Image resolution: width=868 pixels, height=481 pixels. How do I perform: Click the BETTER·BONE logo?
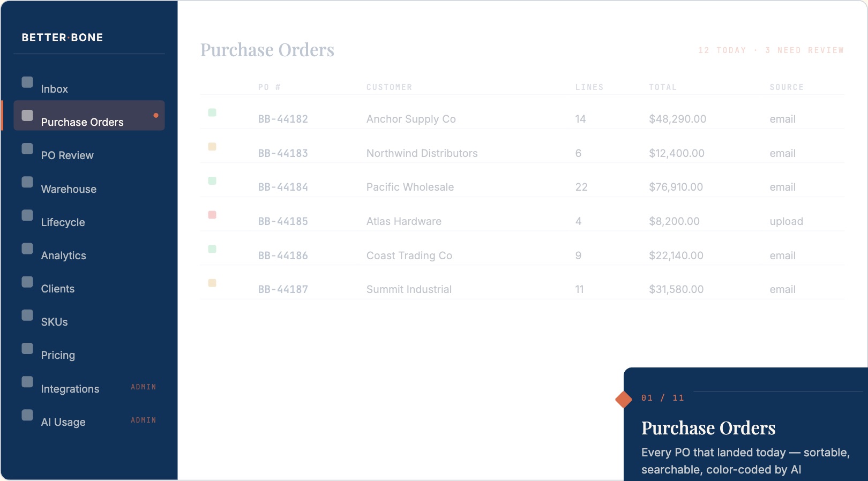(62, 37)
